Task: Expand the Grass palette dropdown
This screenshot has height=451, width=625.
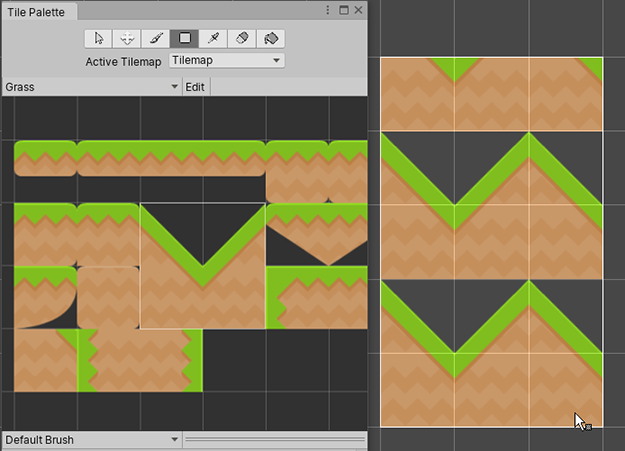Action: pyautogui.click(x=91, y=87)
